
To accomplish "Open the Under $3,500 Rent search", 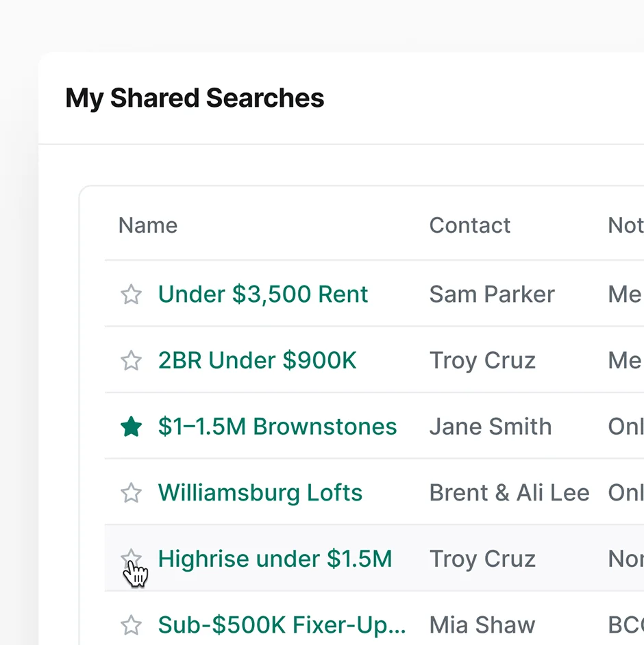I will click(x=263, y=294).
